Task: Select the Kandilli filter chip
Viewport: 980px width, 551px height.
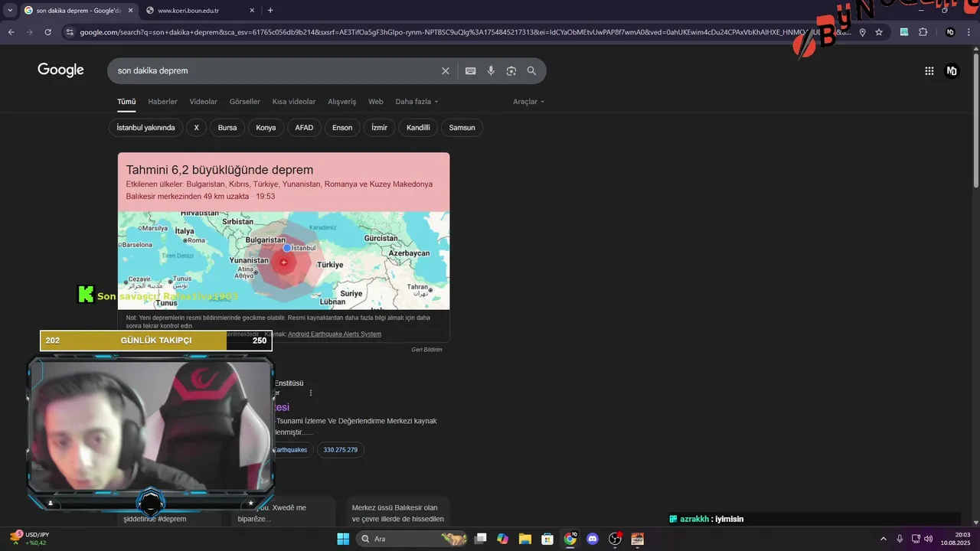Action: (418, 128)
